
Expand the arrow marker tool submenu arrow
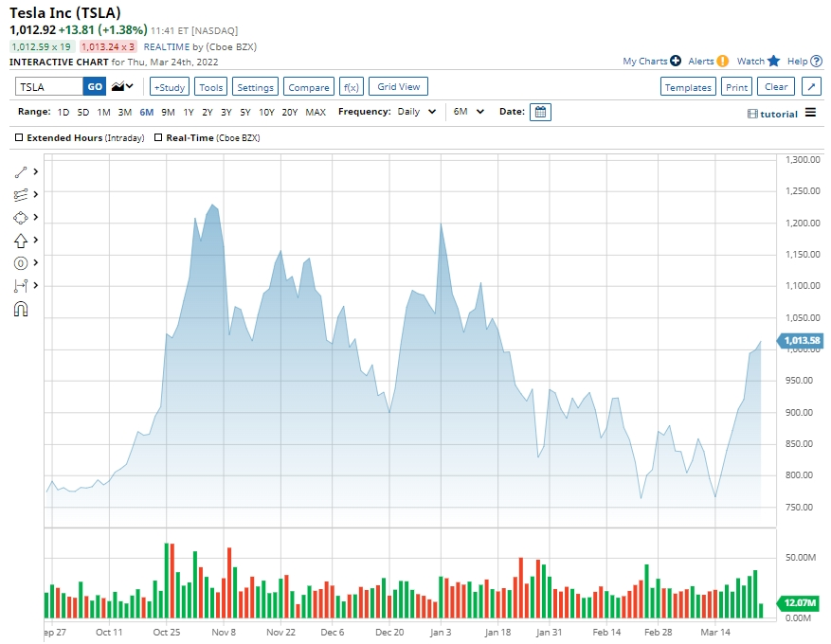36,240
